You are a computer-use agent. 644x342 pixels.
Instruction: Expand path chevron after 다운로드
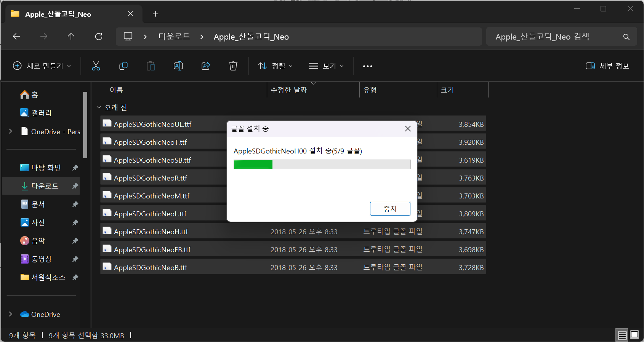pos(202,37)
